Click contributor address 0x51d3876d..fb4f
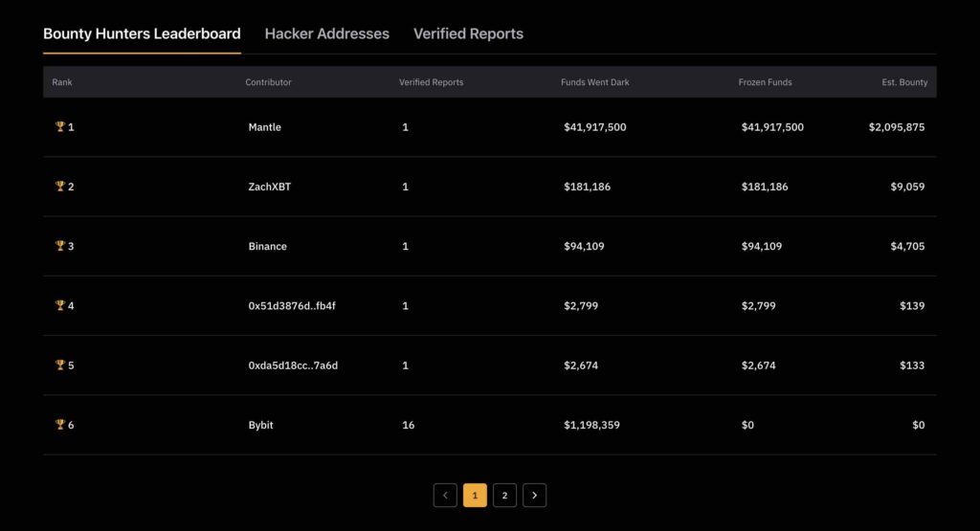980x531 pixels. [x=292, y=305]
